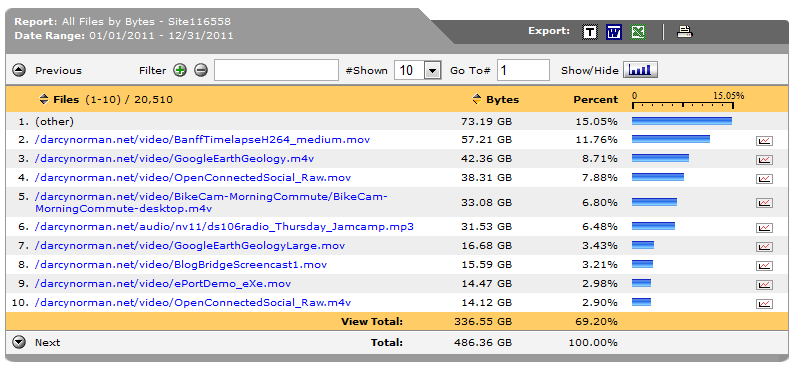This screenshot has width=796, height=367.
Task: Open OpenConnectedSocial_Raw.m4v file link
Action: point(193,303)
